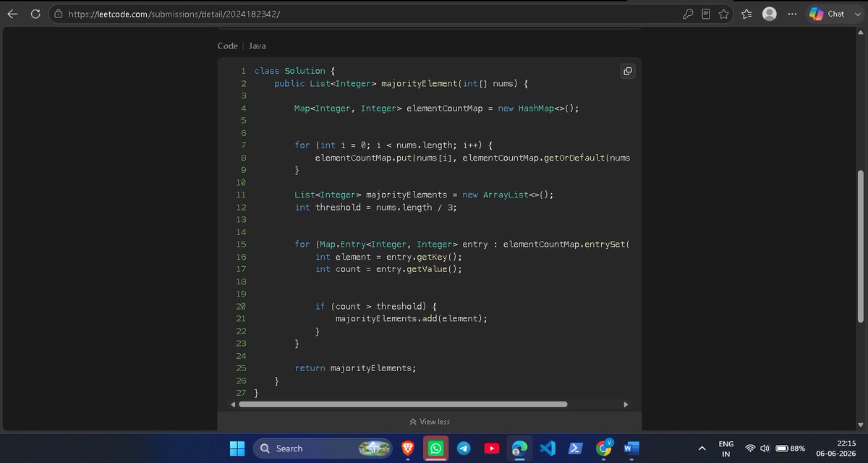Screen dimensions: 868x463
Task: Click 'if (count > threshold) {' line
Action: click(x=376, y=307)
